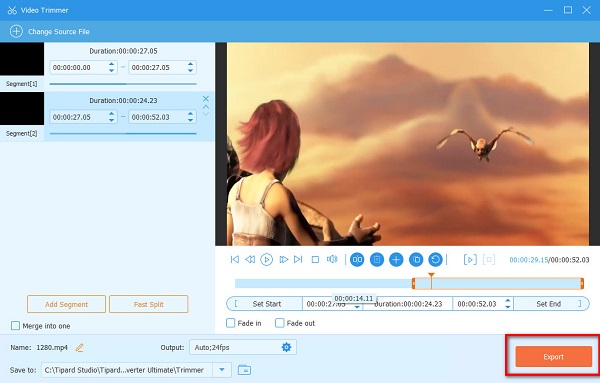Click the Delete segment trash icon
This screenshot has height=383, width=600.
pos(377,260)
